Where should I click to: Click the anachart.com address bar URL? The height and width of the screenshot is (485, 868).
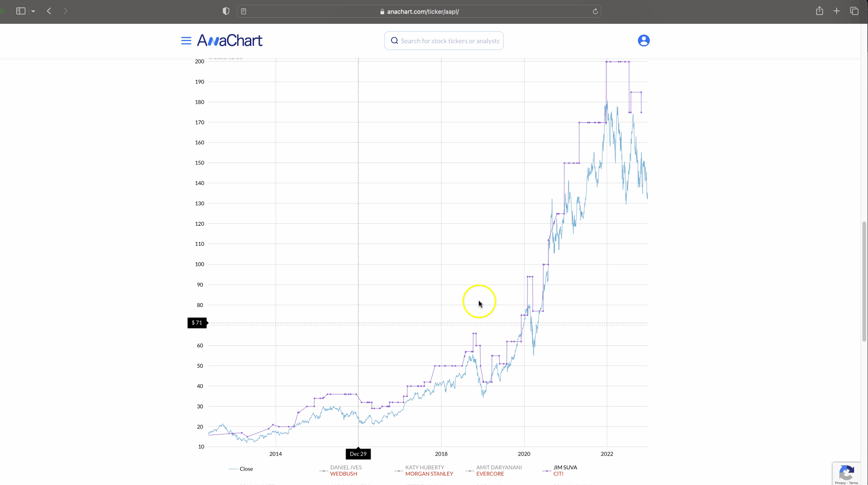[422, 11]
